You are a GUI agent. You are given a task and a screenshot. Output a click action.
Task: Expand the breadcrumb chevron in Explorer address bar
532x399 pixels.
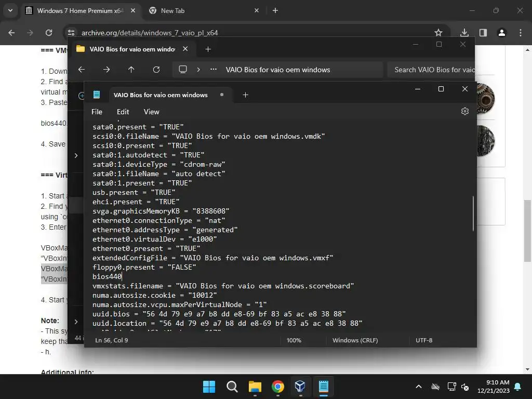(x=198, y=70)
